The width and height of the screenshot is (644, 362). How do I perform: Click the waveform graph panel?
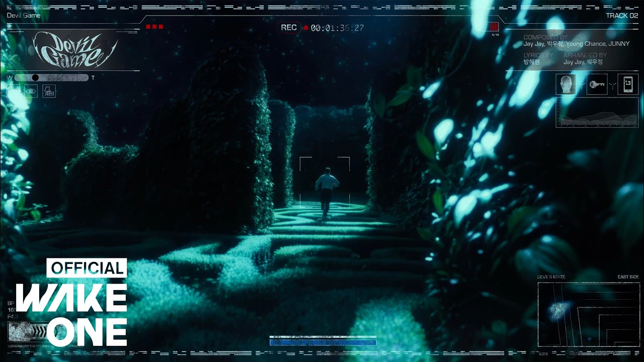[x=597, y=112]
